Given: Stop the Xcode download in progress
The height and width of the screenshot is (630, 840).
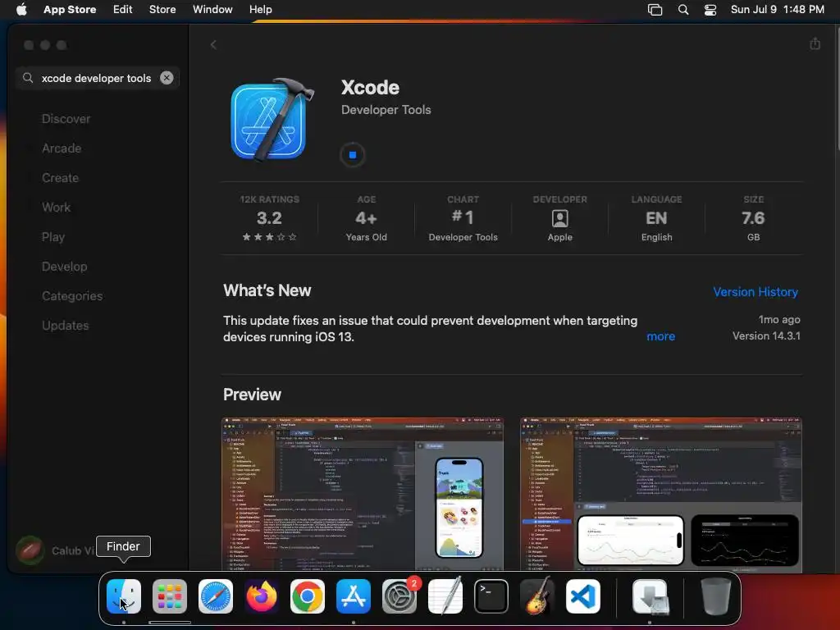Looking at the screenshot, I should pyautogui.click(x=353, y=155).
